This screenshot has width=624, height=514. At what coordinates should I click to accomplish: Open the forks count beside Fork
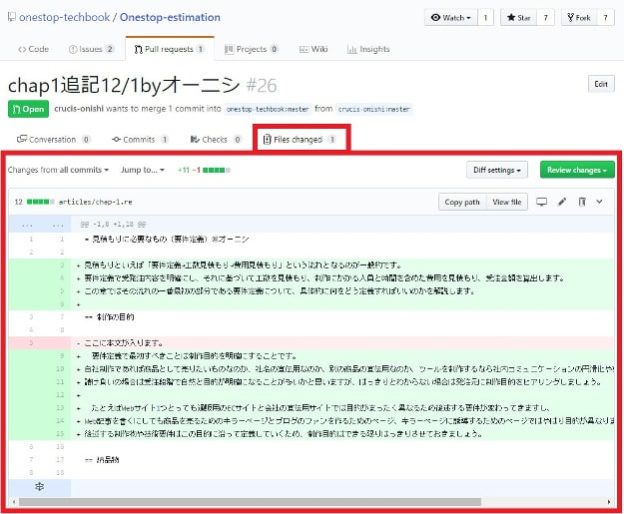(x=605, y=18)
